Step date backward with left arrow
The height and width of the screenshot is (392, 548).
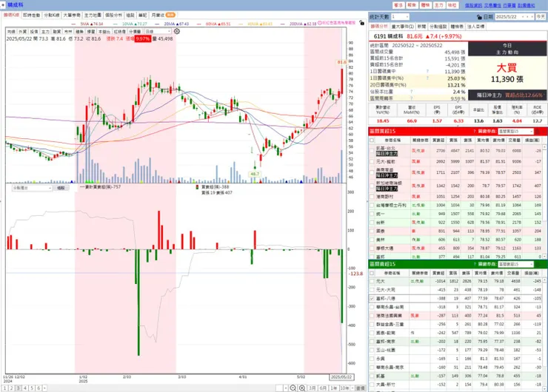(x=527, y=17)
